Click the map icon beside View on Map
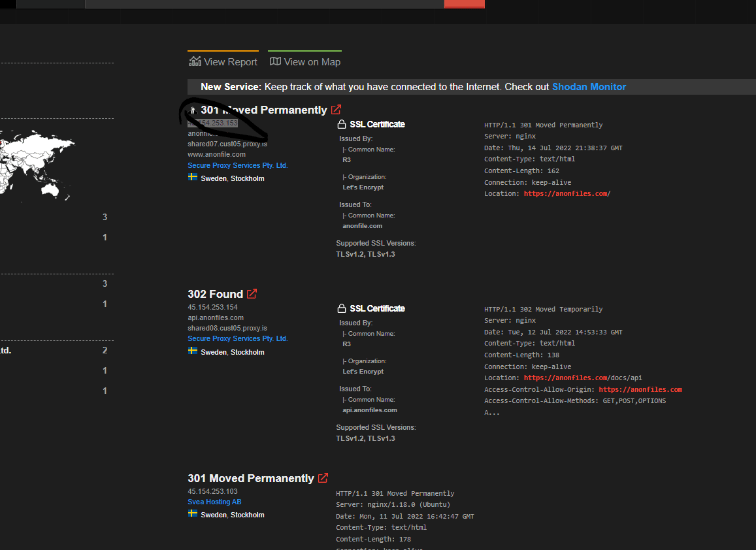This screenshot has width=756, height=550. 275,61
